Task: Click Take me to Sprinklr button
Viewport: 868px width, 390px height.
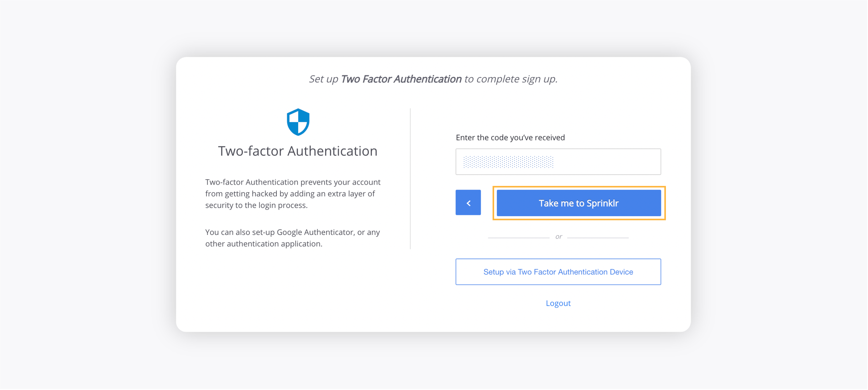Action: pyautogui.click(x=579, y=203)
